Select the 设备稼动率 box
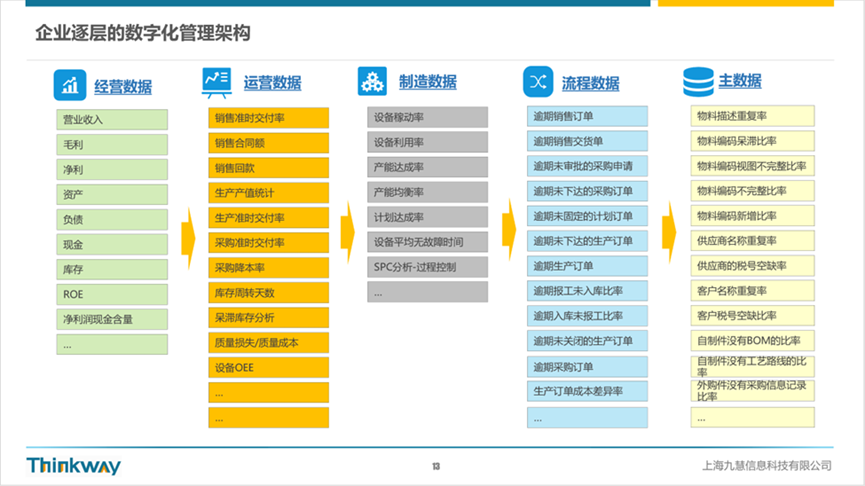Viewport: 865px width, 486px height. [x=428, y=117]
